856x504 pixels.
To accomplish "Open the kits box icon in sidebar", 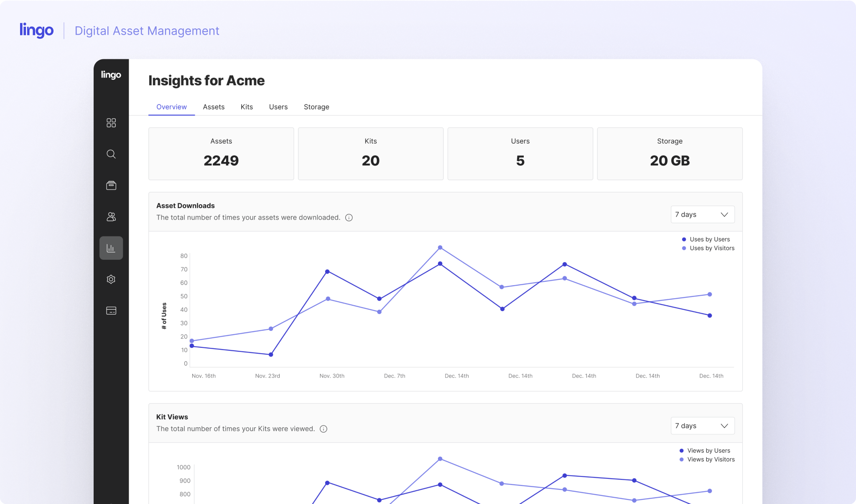I will 111,185.
